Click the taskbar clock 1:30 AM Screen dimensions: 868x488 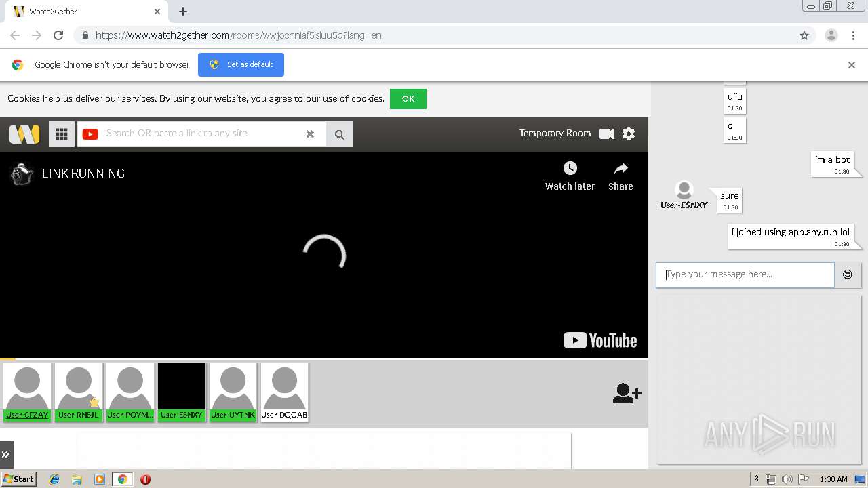(x=833, y=479)
